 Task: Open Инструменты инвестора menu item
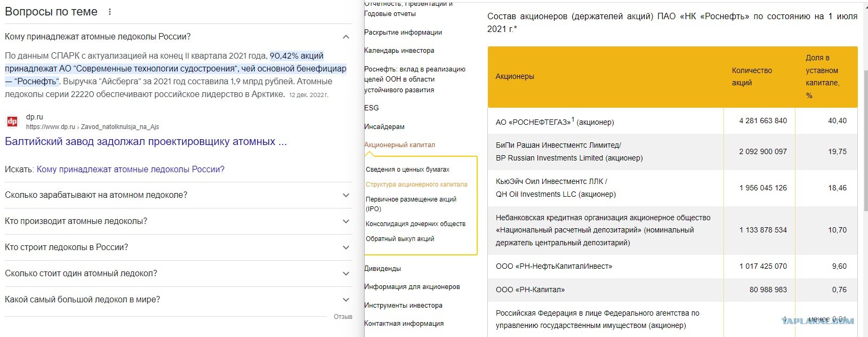403,306
